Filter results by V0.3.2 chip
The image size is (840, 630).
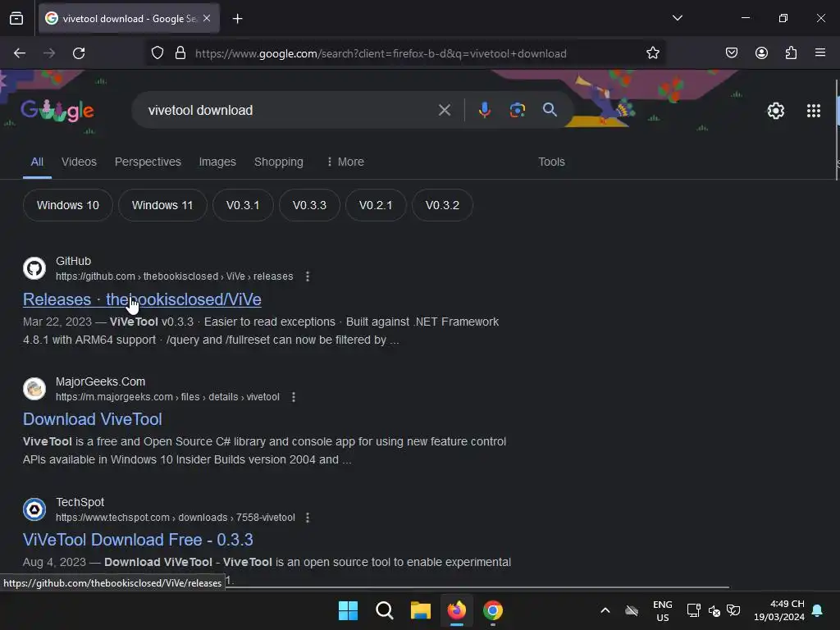[442, 205]
